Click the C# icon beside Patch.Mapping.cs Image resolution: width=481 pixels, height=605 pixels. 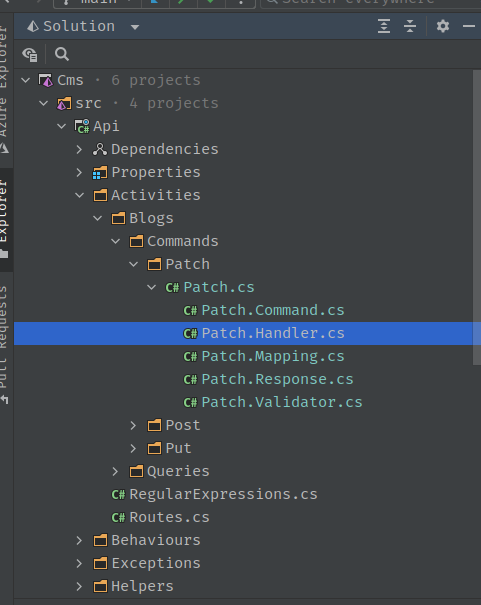point(190,357)
